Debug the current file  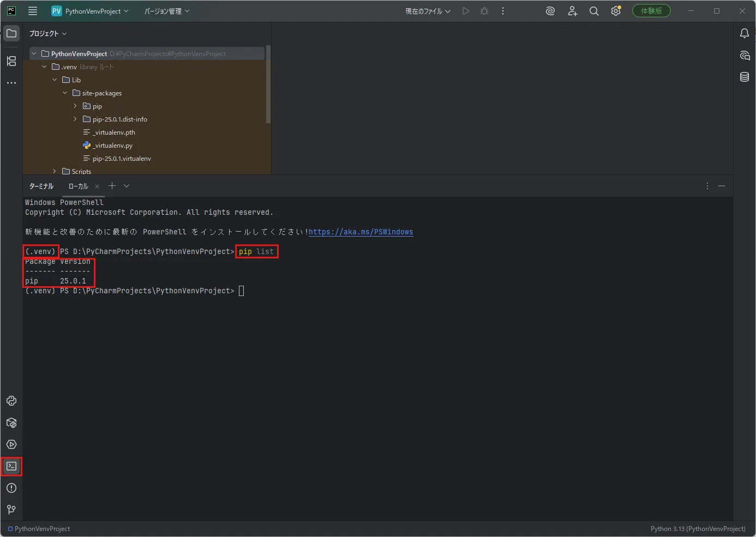click(x=484, y=11)
